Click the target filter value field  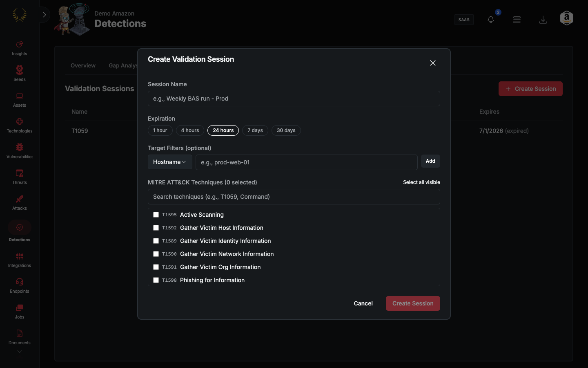coord(307,162)
